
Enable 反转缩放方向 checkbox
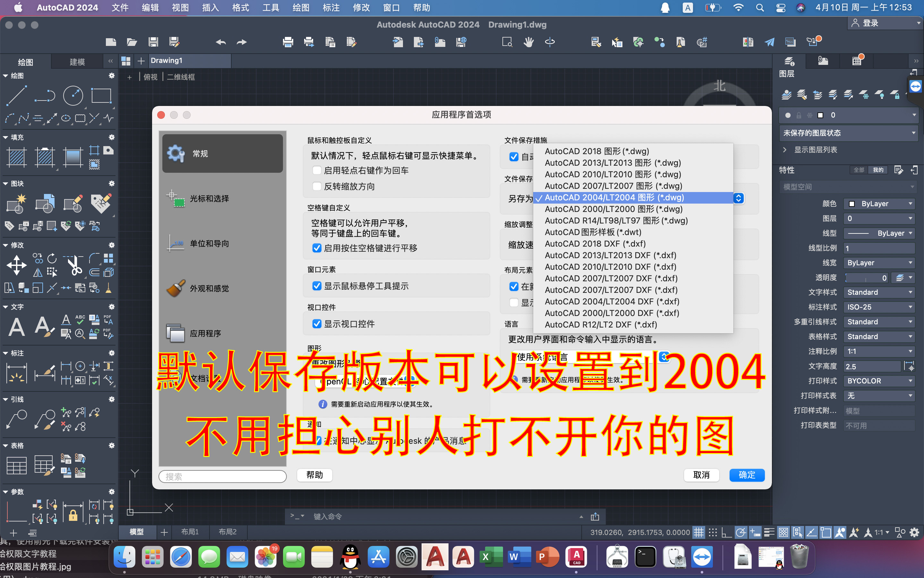(x=317, y=187)
